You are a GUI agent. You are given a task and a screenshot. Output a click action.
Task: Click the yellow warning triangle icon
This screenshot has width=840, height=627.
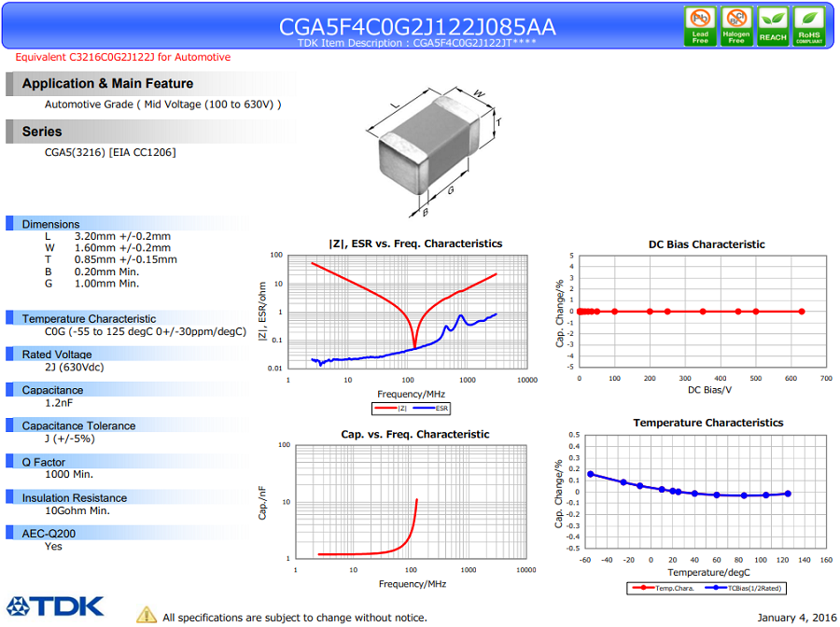click(147, 615)
